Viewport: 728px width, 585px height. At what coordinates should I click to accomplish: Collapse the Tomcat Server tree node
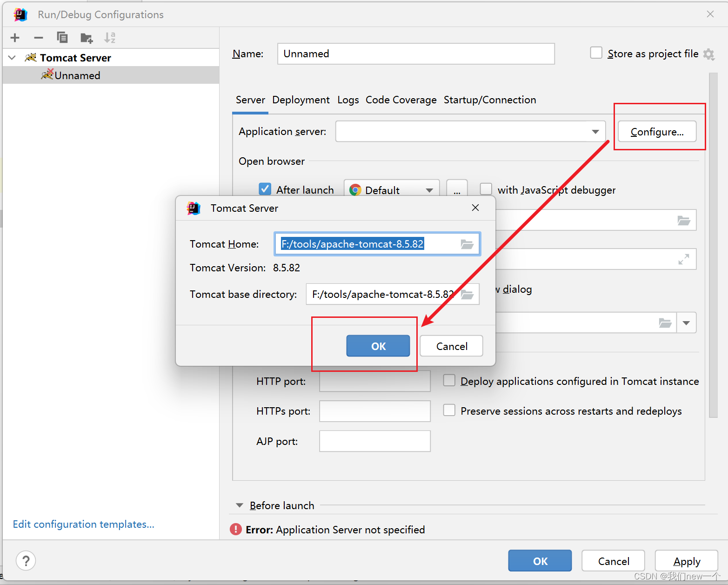[x=13, y=58]
